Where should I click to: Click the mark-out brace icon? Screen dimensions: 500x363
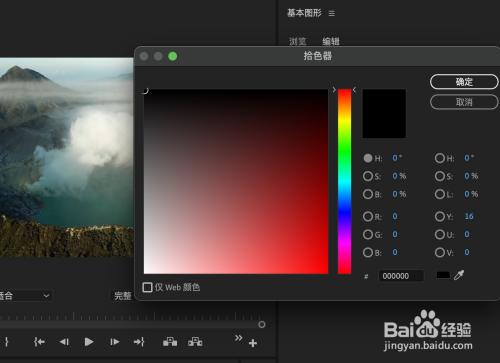click(6, 342)
